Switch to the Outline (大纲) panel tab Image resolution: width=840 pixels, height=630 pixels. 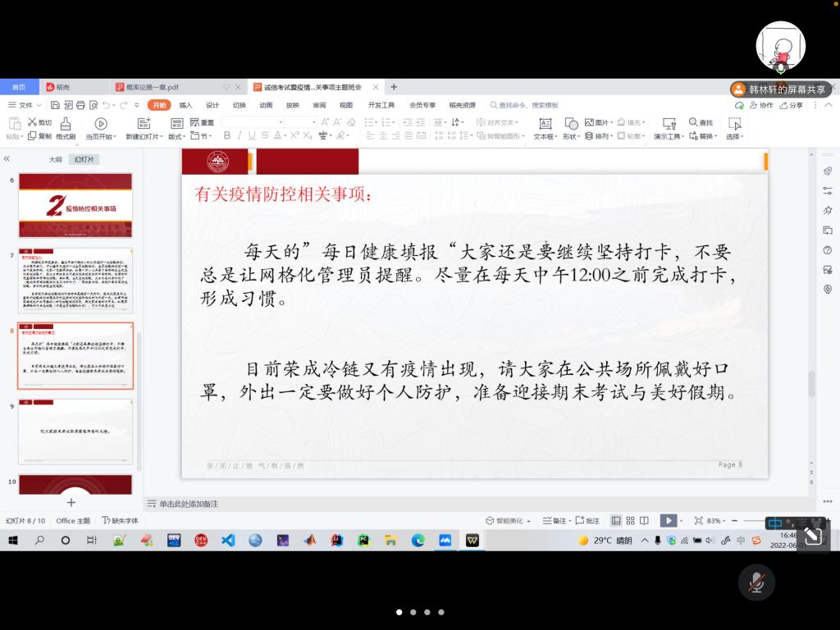tap(55, 159)
